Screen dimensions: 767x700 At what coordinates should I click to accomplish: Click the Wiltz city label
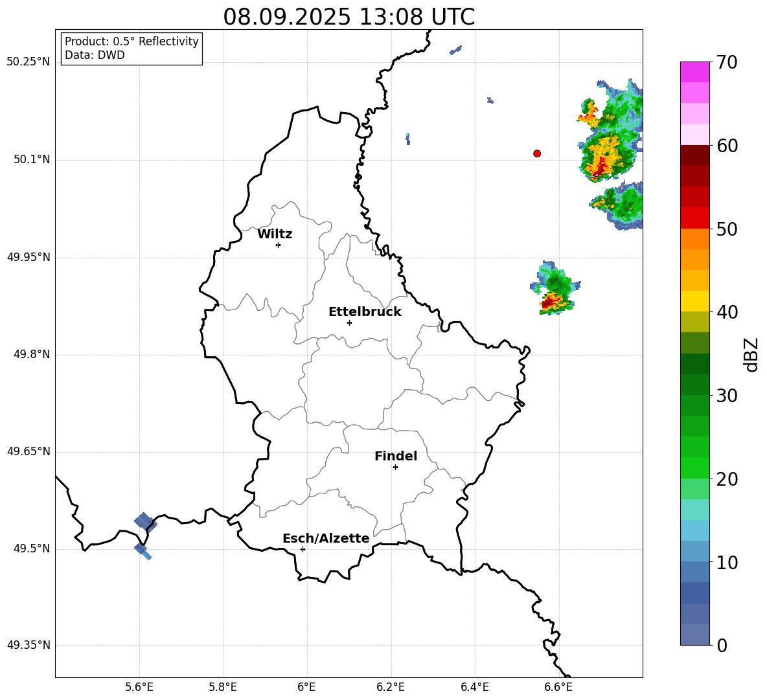275,234
